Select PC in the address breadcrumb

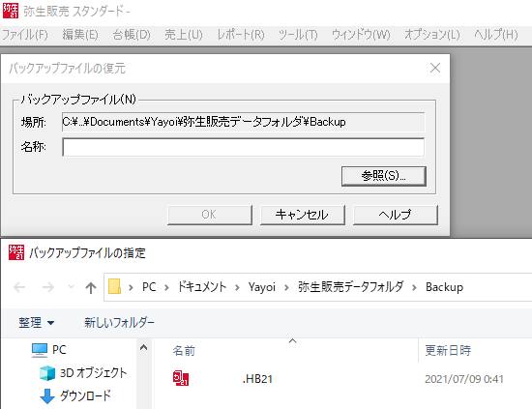click(x=149, y=287)
